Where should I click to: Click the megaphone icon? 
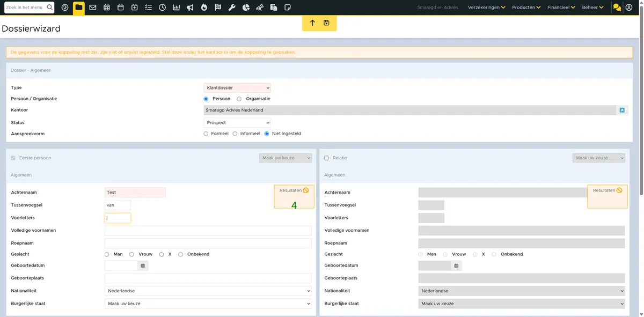[191, 8]
